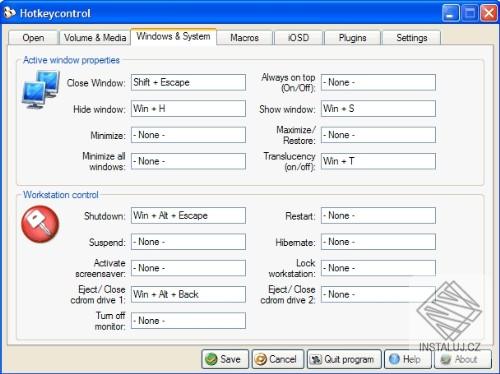500x374 pixels.
Task: Click the Shutdown hotkey field
Action: click(188, 216)
